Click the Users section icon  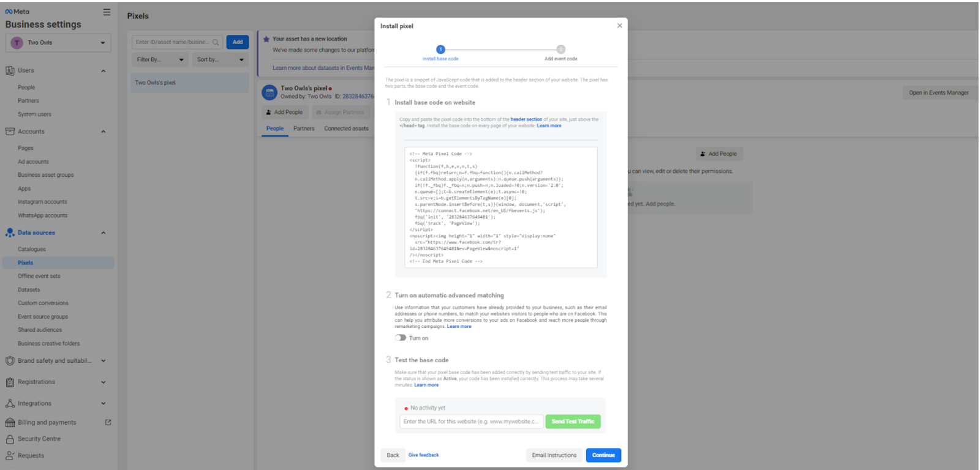[x=10, y=70]
